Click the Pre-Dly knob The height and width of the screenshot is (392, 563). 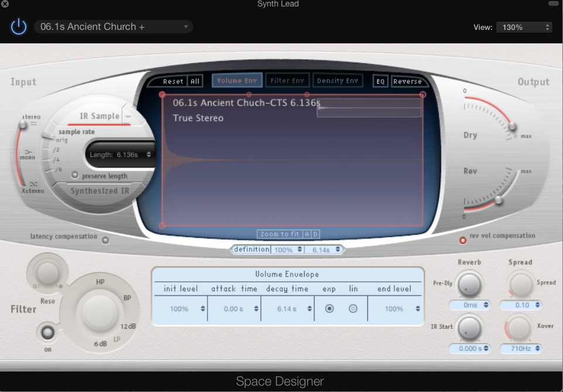tap(469, 285)
